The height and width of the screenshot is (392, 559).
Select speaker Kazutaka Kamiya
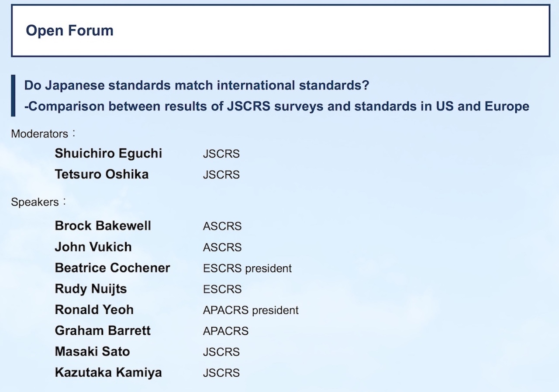point(108,372)
